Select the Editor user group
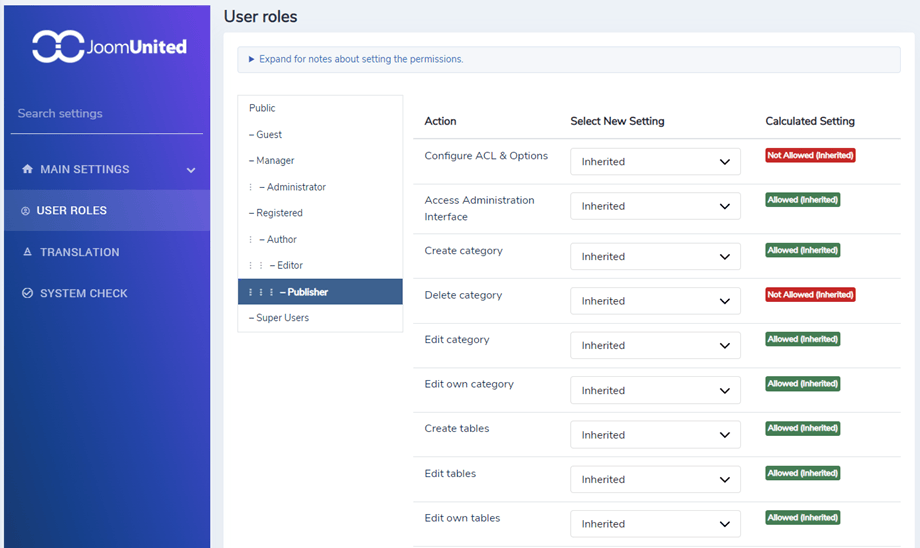Image resolution: width=920 pixels, height=548 pixels. [289, 265]
